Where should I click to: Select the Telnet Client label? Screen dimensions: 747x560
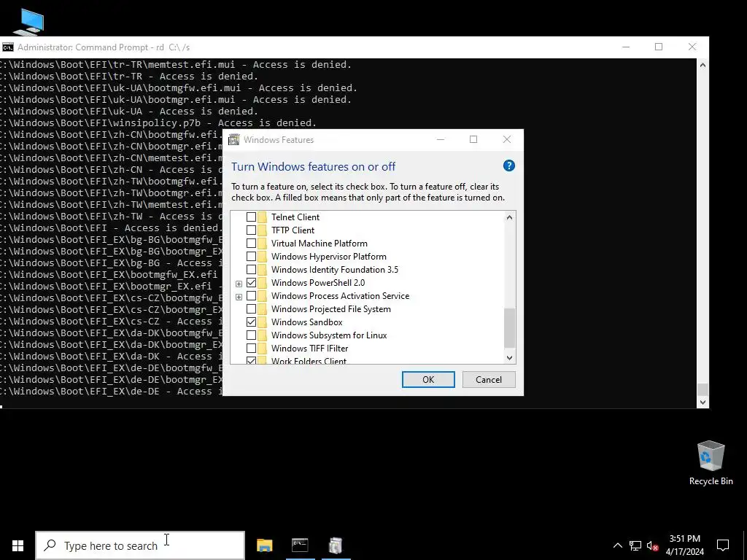click(x=295, y=217)
